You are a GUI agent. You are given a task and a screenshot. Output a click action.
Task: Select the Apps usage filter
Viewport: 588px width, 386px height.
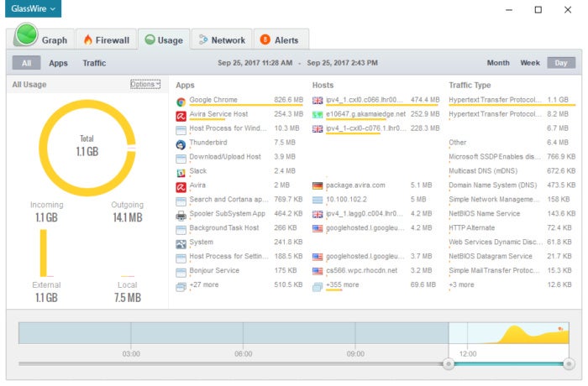[58, 63]
